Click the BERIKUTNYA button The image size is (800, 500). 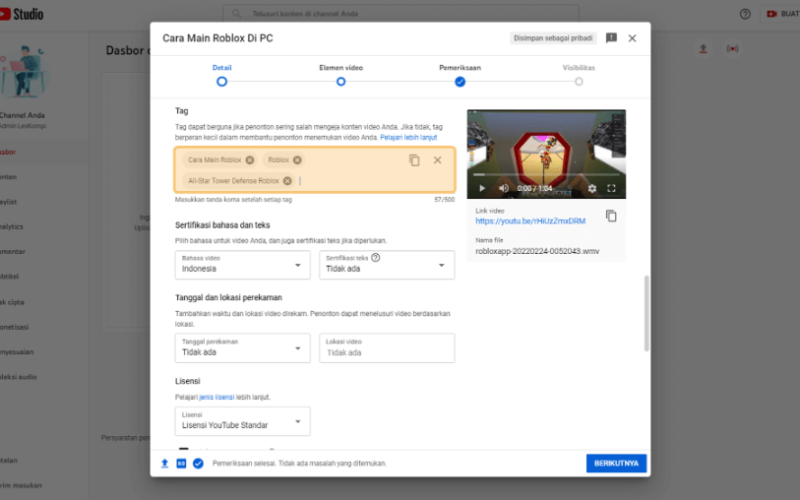[x=616, y=463]
